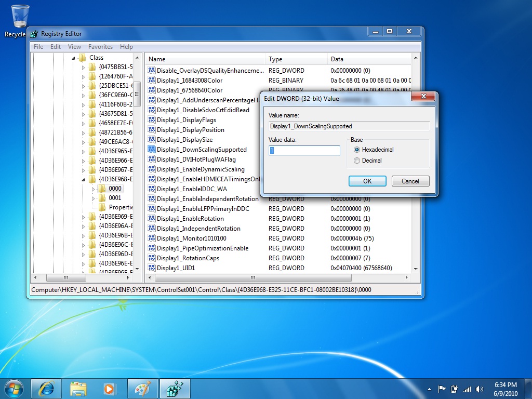Click the Name column header
The width and height of the screenshot is (532, 399).
click(x=205, y=59)
